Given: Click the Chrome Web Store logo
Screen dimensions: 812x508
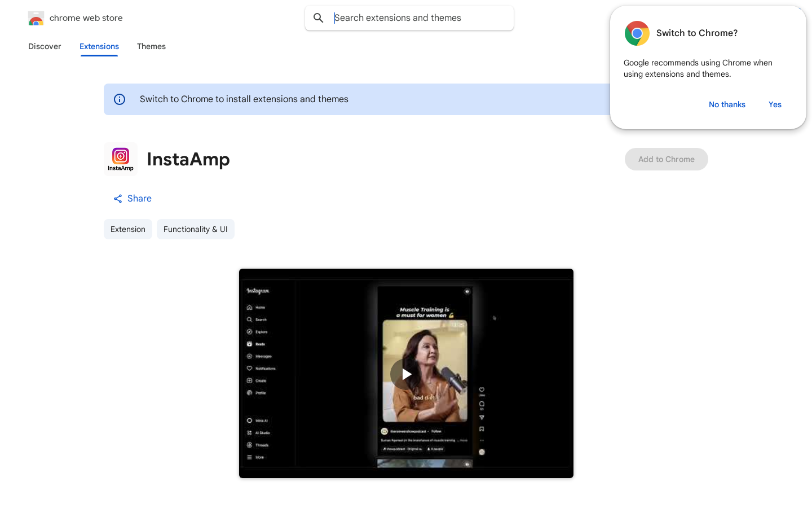Looking at the screenshot, I should 36,18.
